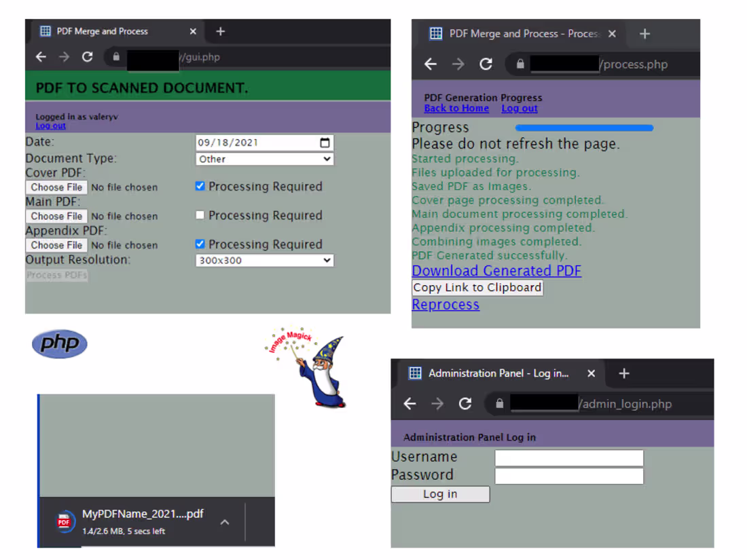The width and height of the screenshot is (747, 560).
Task: Open the Output Resolution dropdown
Action: tap(264, 260)
